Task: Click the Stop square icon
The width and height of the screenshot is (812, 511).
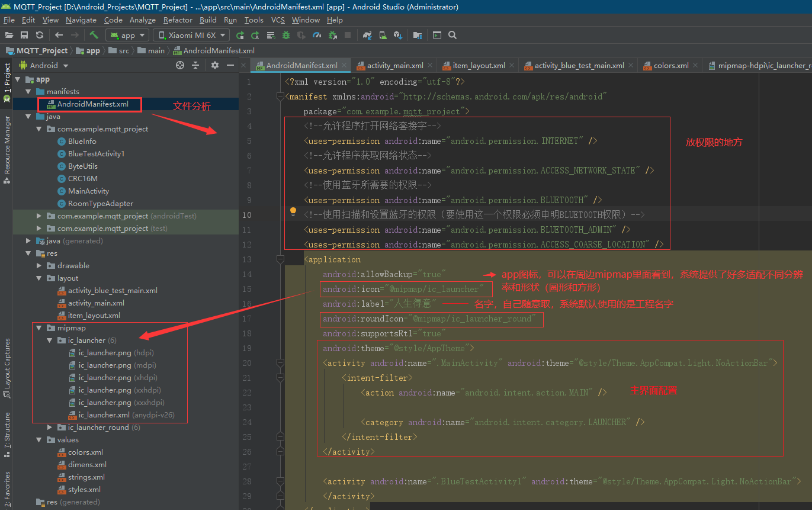Action: coord(348,35)
